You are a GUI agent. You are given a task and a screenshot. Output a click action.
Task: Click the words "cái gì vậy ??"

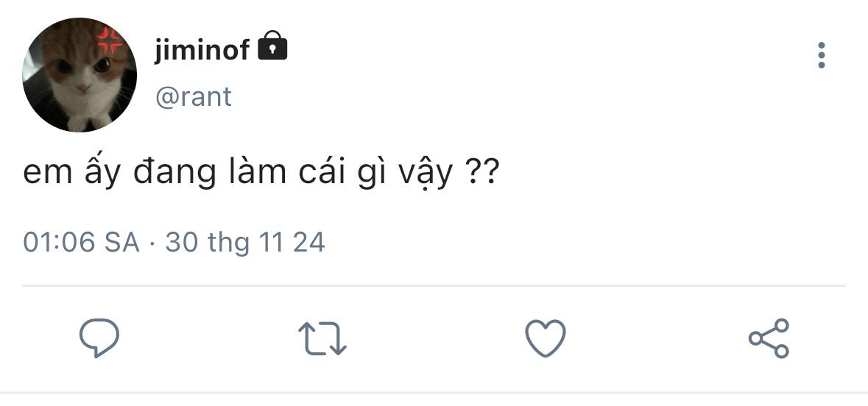tap(399, 173)
